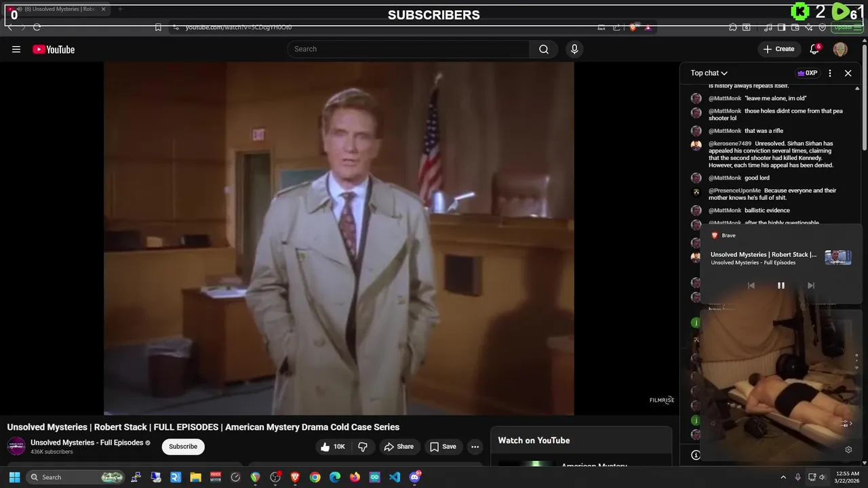Screen dimensions: 868x488
Task: Skip to previous track in media overlay
Action: click(751, 285)
